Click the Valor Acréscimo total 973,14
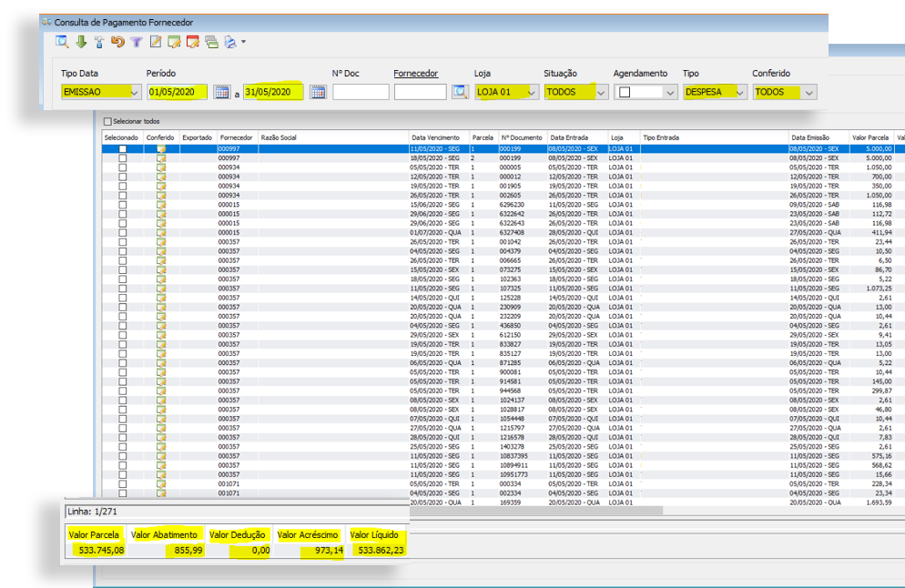The height and width of the screenshot is (588, 905). coord(329,551)
